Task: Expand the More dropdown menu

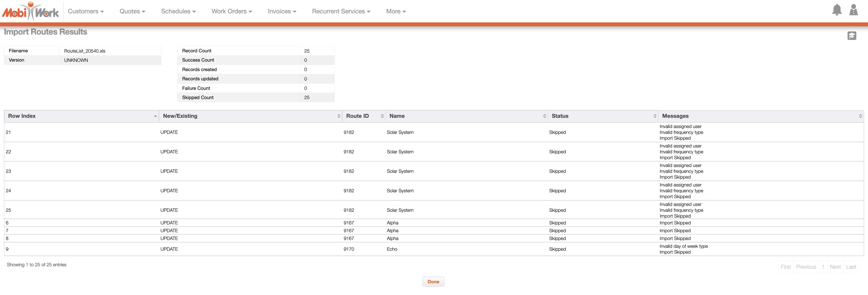Action: pos(396,11)
